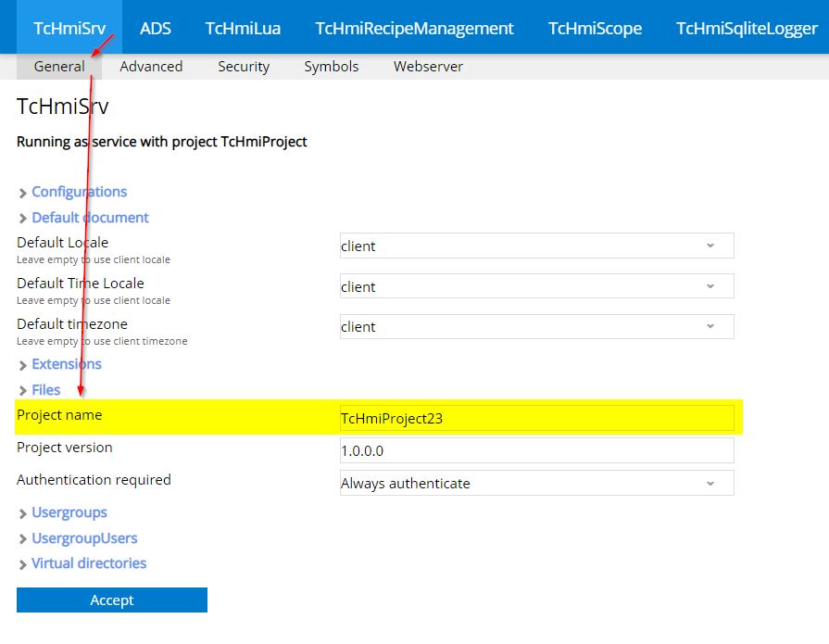Click the 'Leave empty to use client timezone' hint

click(102, 341)
